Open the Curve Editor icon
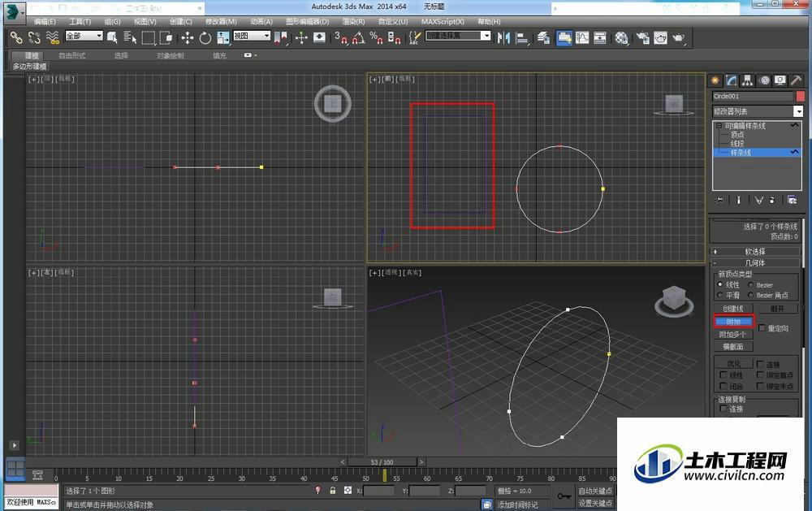The width and height of the screenshot is (812, 511). [x=582, y=37]
